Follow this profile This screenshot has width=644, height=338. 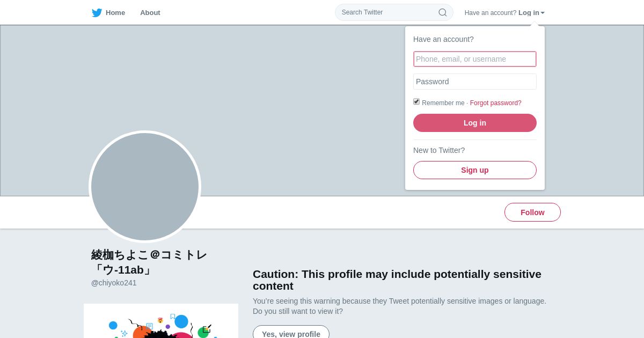point(532,212)
